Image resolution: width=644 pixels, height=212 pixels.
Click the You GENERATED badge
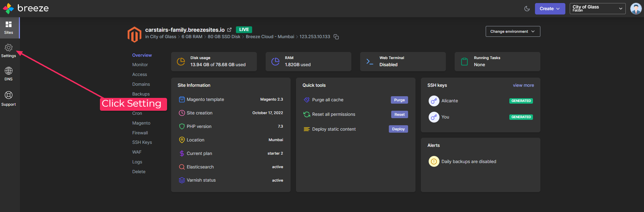pyautogui.click(x=521, y=117)
